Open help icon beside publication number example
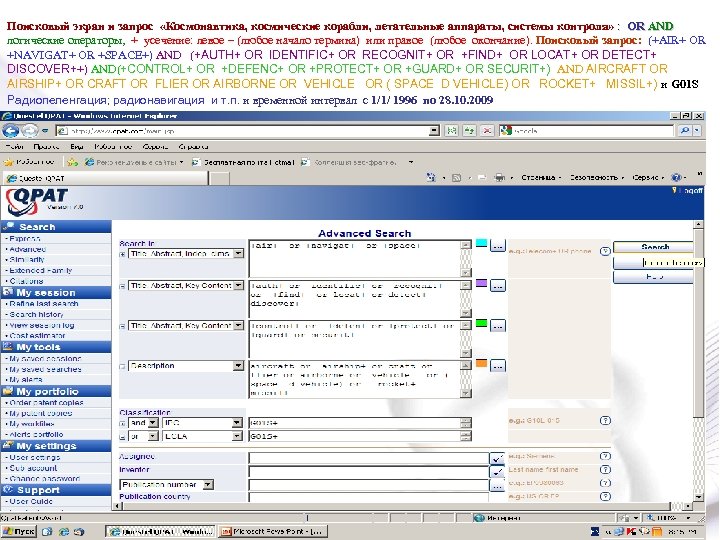This screenshot has width=720, height=540. pyautogui.click(x=605, y=483)
